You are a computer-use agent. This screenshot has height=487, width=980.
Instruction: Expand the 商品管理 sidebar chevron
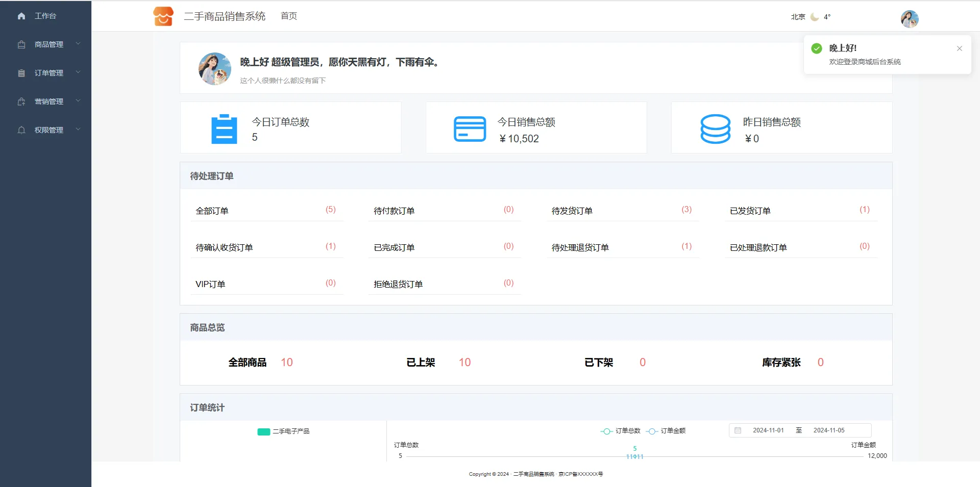pyautogui.click(x=78, y=44)
